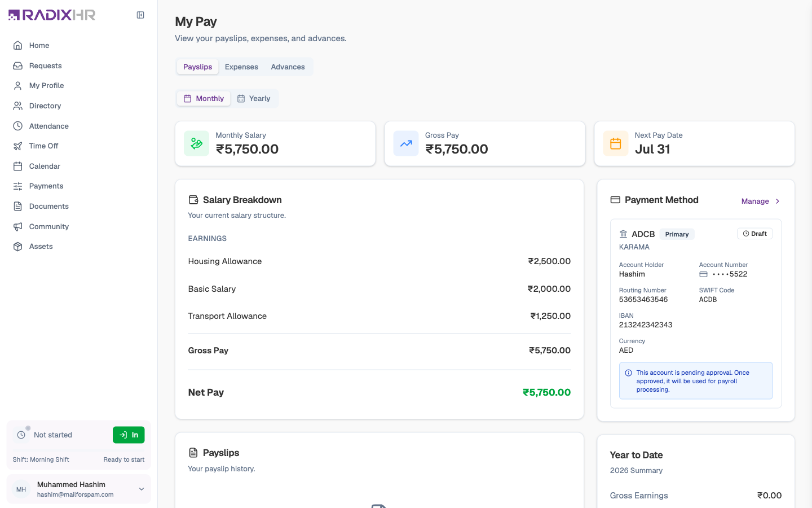Click the Housing Allowance row label
The height and width of the screenshot is (508, 812).
tap(225, 261)
